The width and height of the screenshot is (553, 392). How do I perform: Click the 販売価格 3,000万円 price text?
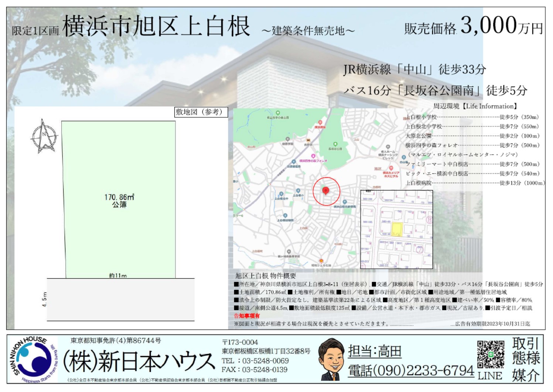(x=473, y=27)
